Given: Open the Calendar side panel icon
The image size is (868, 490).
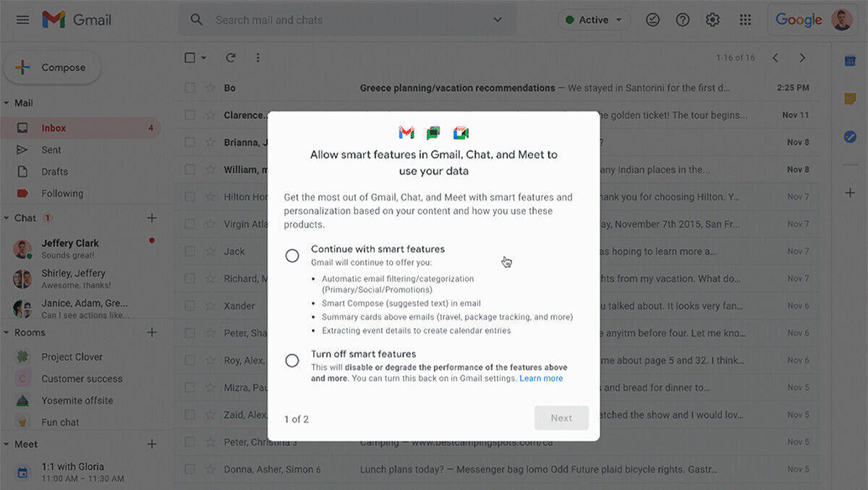Looking at the screenshot, I should [851, 61].
